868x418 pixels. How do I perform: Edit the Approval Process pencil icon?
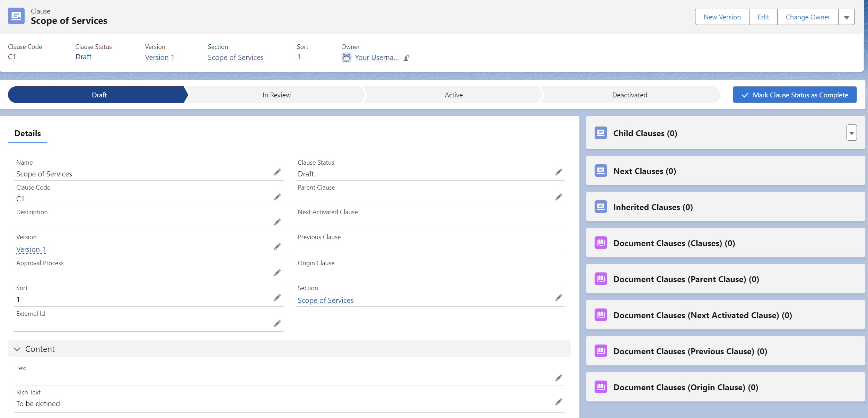277,273
